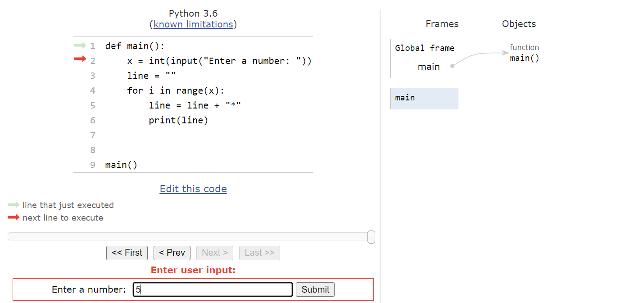
Task: Click the green arrow beside line 1
Action: coord(80,45)
